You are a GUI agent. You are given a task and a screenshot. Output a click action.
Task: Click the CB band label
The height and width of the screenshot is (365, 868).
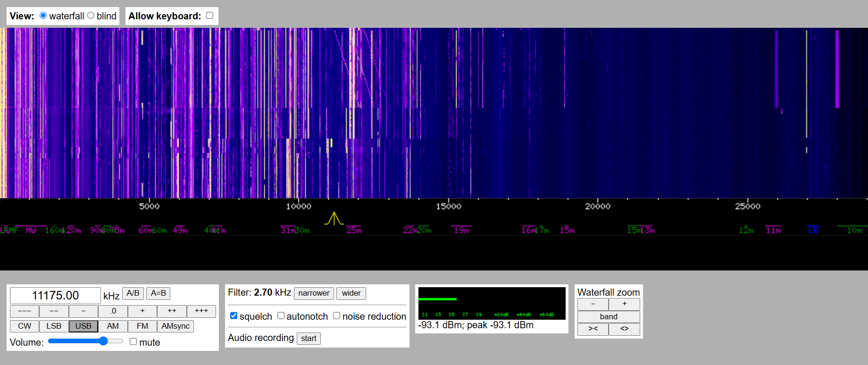[813, 230]
